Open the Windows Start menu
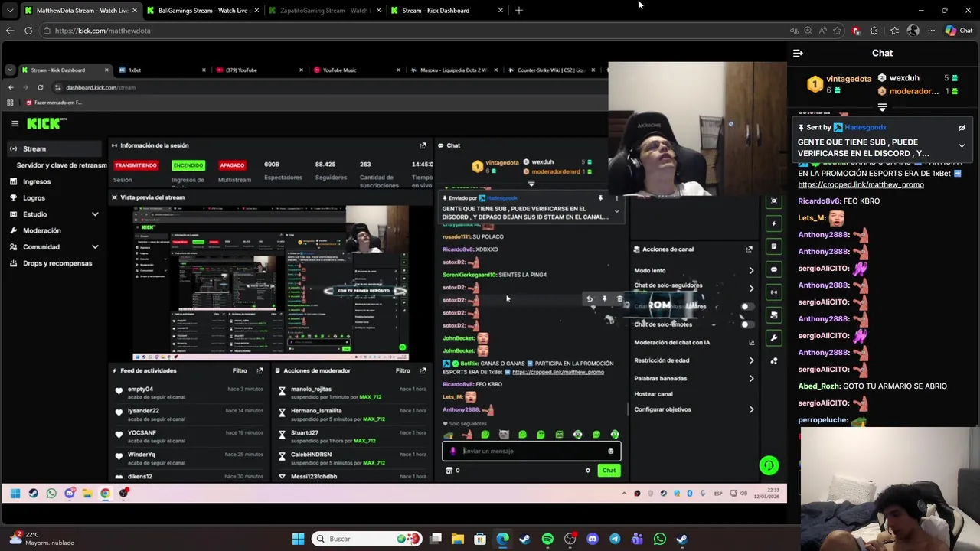The width and height of the screenshot is (980, 551). coord(298,539)
